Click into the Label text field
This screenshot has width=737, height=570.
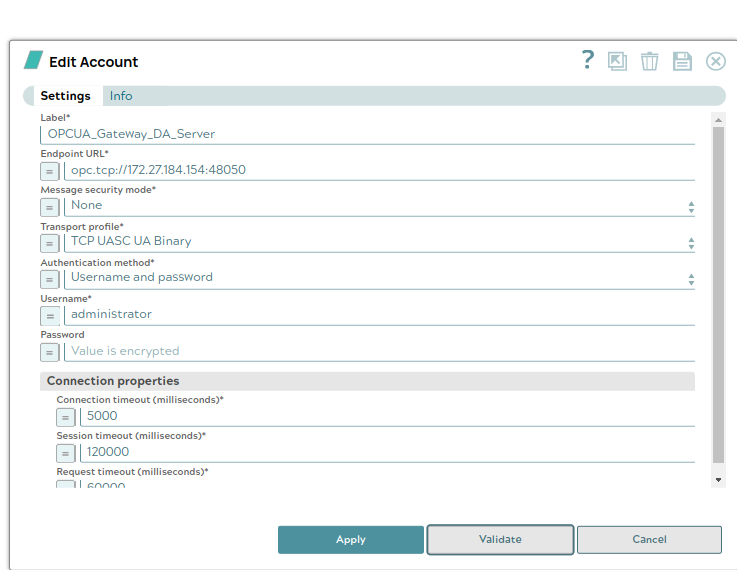click(x=367, y=133)
